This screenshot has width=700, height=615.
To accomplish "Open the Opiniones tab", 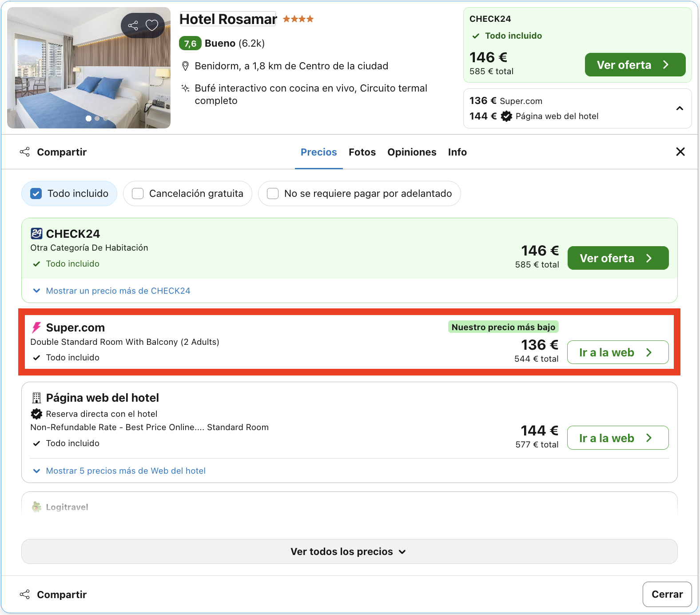I will click(x=412, y=152).
